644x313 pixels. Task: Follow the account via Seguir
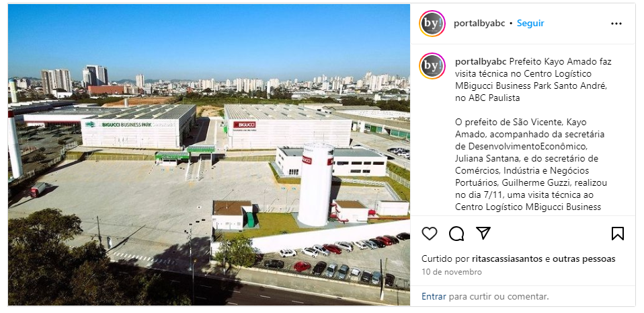(530, 24)
